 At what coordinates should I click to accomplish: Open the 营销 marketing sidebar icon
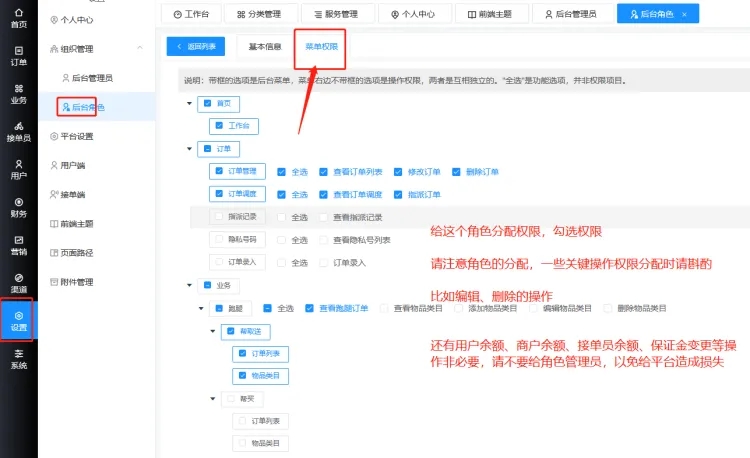pos(18,245)
